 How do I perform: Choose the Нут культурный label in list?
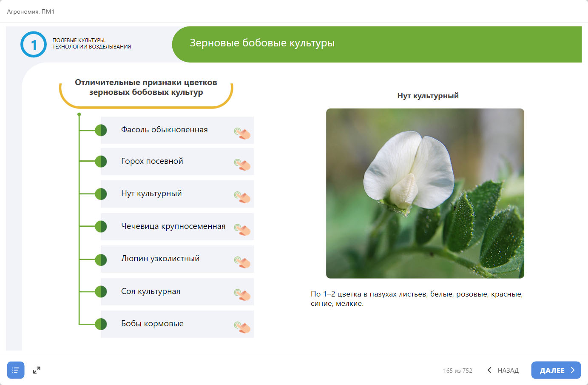tap(151, 194)
